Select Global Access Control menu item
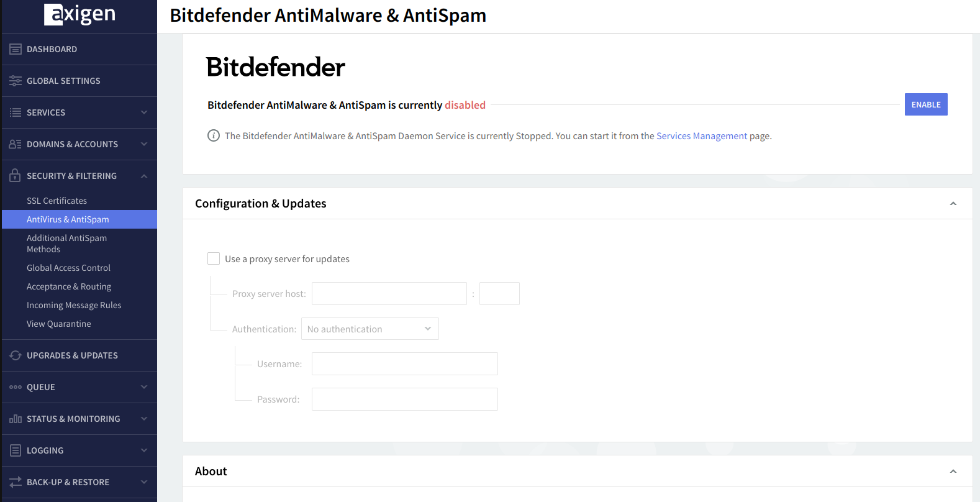 [68, 268]
